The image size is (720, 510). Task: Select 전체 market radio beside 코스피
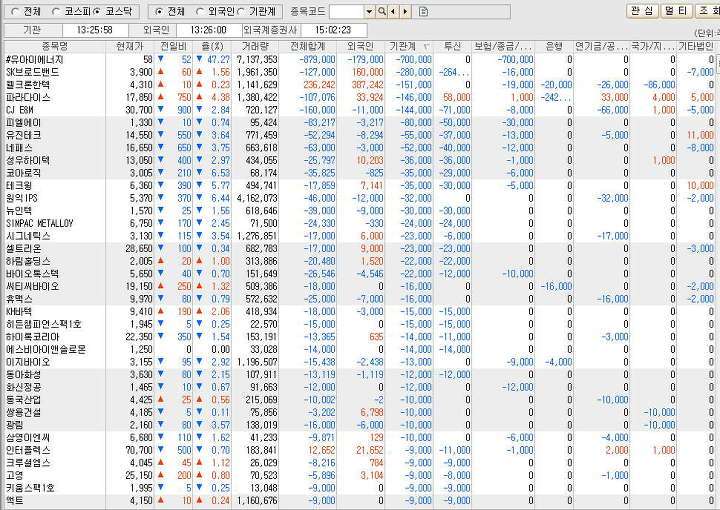15,11
